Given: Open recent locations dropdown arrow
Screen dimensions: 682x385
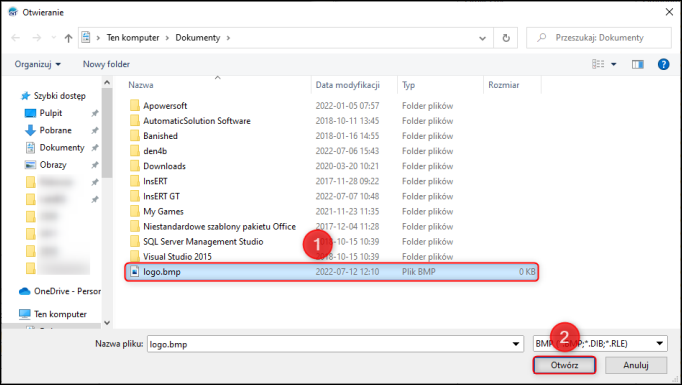Looking at the screenshot, I should pos(482,38).
